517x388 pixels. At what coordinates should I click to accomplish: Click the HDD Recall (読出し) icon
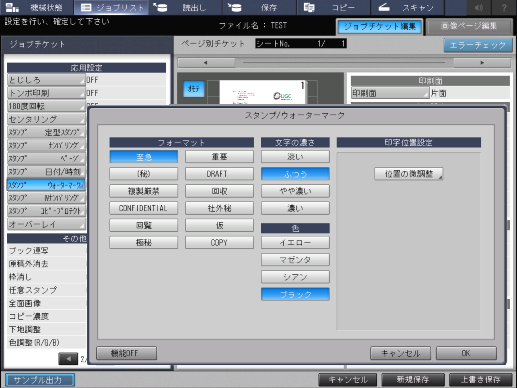click(160, 7)
